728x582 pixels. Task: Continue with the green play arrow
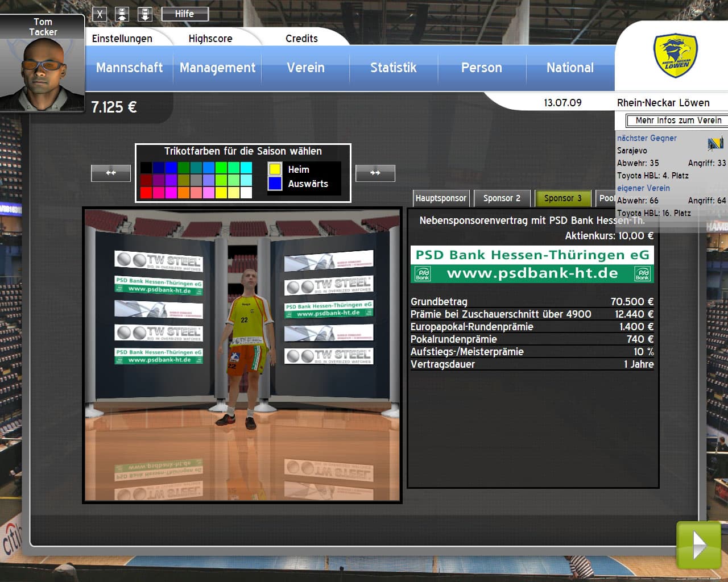pos(698,545)
